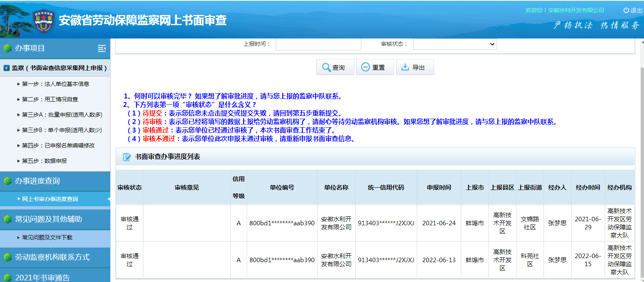This screenshot has width=644, height=282.
Task: Click the 上报时间 input field
Action: pos(318,44)
